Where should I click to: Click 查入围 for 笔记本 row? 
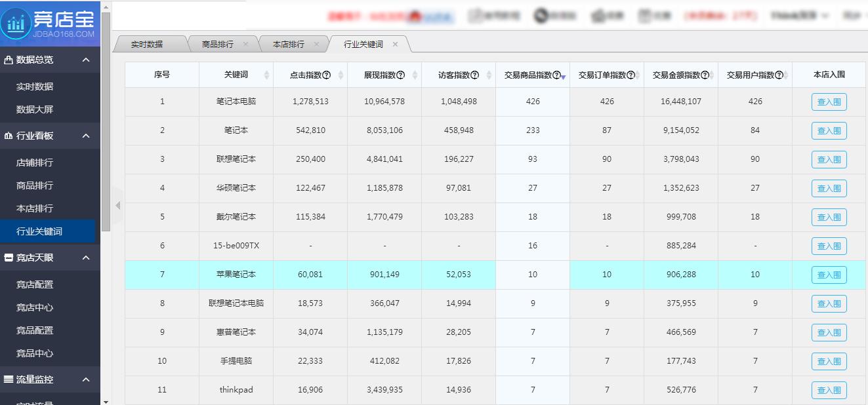pos(829,131)
